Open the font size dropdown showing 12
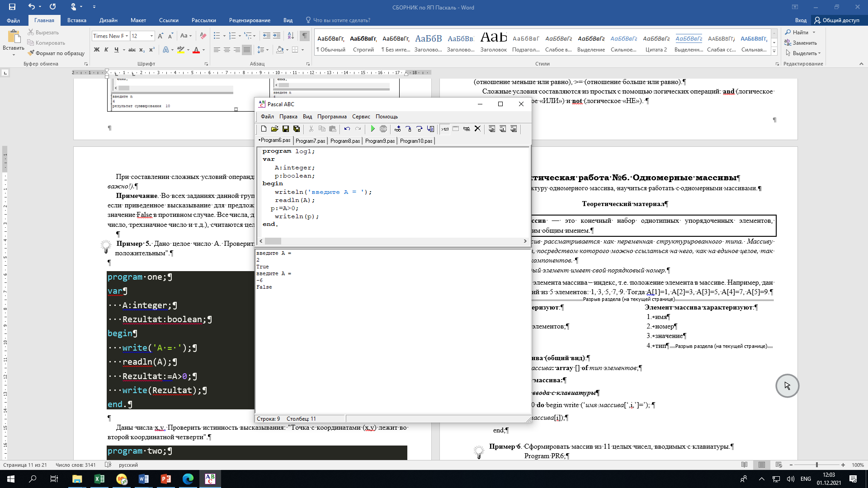This screenshot has width=868, height=488. [x=151, y=36]
